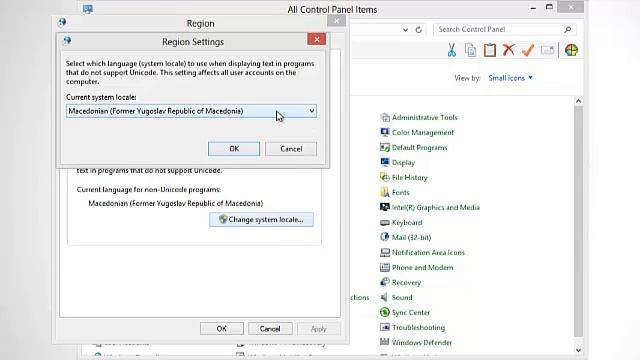Click the Control Panel vertical scrollbar track
Screen dimensions: 640x360
tap(578, 222)
